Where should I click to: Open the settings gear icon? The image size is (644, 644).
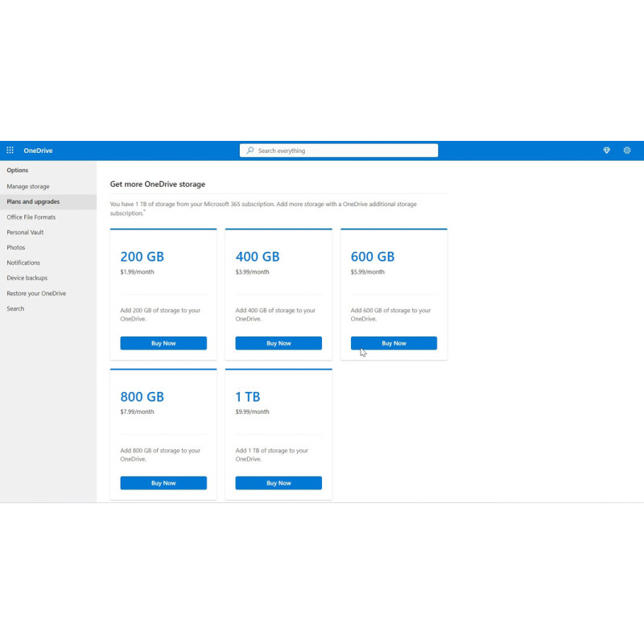tap(627, 151)
